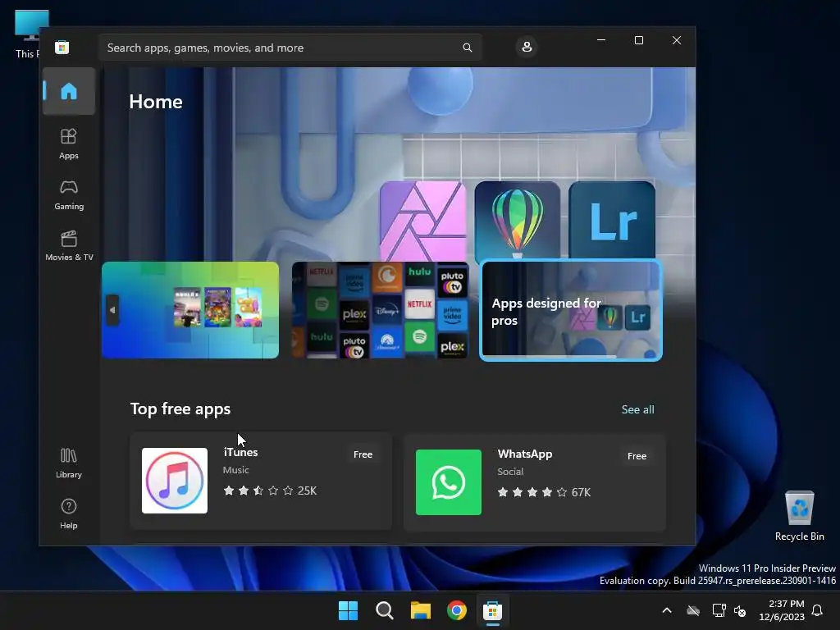Click the WhatsApp title text
840x630 pixels.
[525, 454]
